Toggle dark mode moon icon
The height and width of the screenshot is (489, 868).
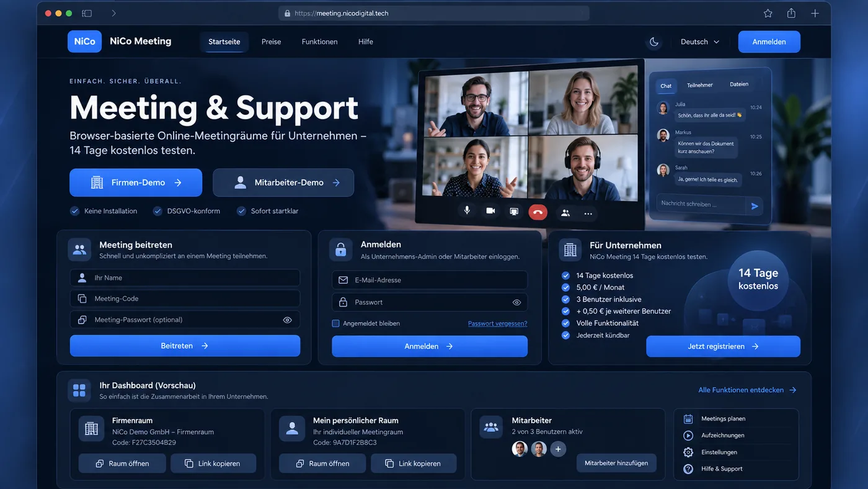pyautogui.click(x=654, y=42)
